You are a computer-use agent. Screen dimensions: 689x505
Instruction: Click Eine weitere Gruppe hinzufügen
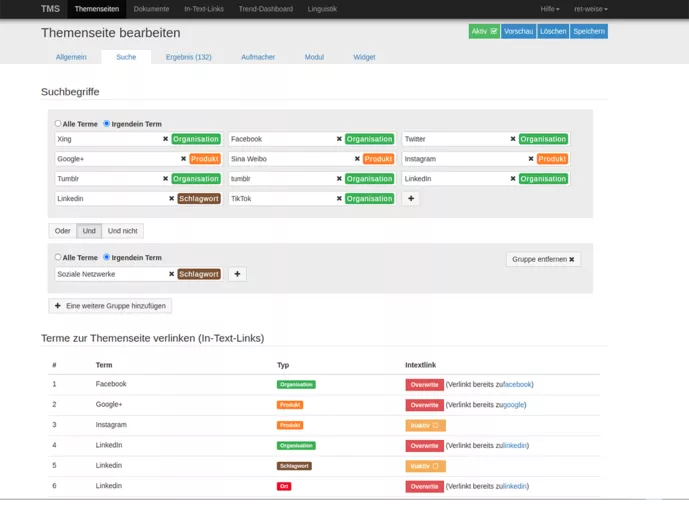click(110, 305)
